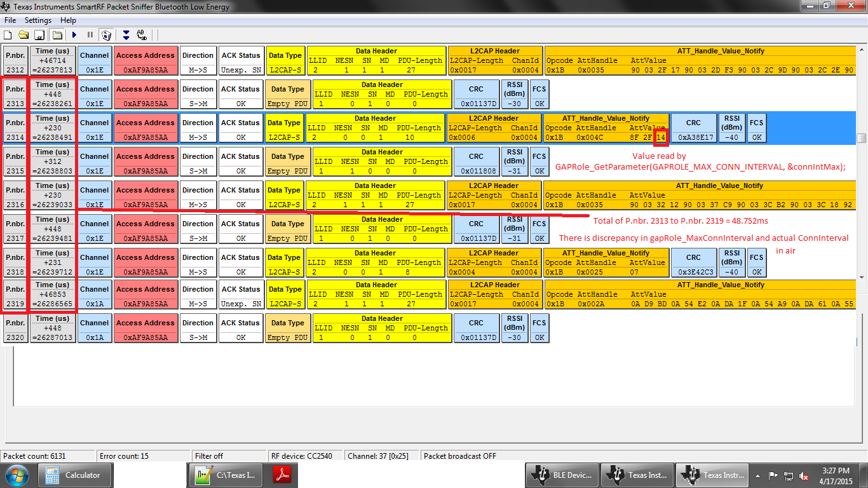Click the Access Address cell of packet 2316

coord(146,196)
